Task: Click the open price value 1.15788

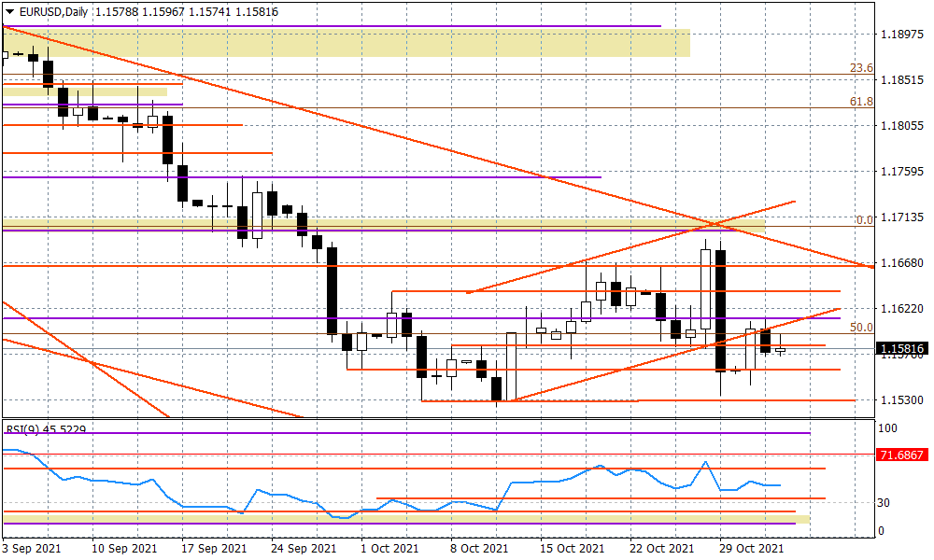Action: click(115, 12)
